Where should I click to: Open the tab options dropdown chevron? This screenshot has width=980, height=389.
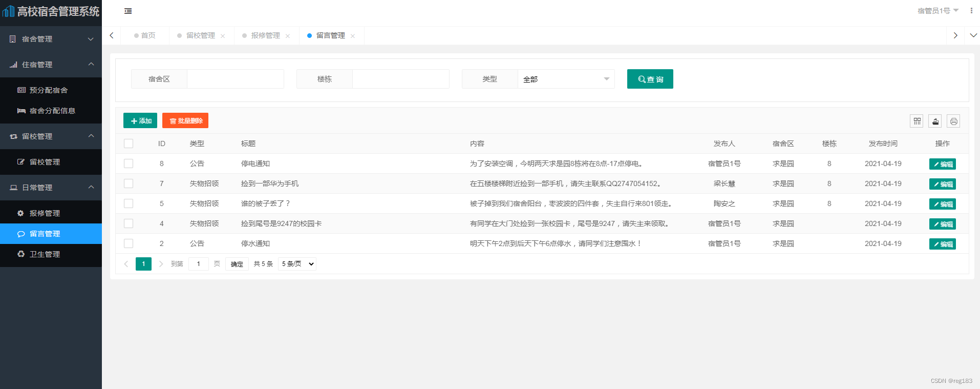(x=973, y=35)
